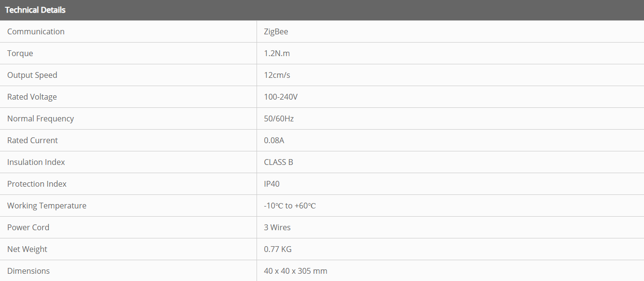The width and height of the screenshot is (644, 281).
Task: Click the 3 Wires value
Action: click(277, 227)
